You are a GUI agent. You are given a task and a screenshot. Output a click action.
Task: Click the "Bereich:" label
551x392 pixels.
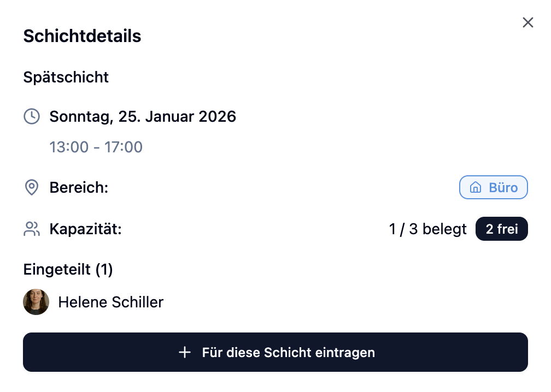[x=79, y=188]
